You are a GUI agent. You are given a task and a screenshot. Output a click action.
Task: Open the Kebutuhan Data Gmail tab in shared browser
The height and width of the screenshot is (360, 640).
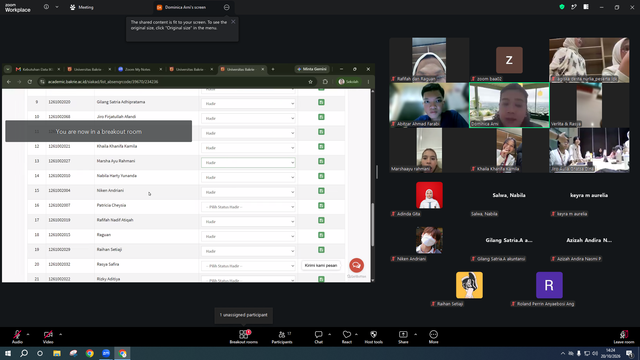click(x=38, y=69)
